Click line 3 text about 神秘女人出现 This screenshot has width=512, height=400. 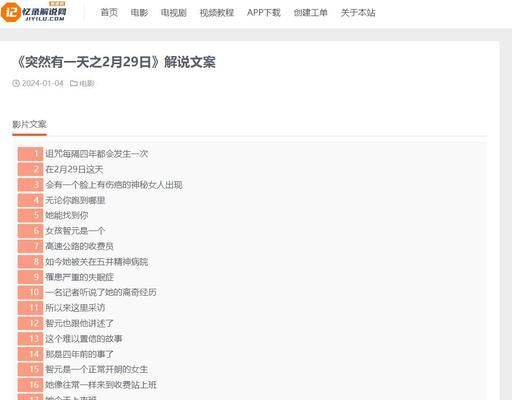(114, 185)
